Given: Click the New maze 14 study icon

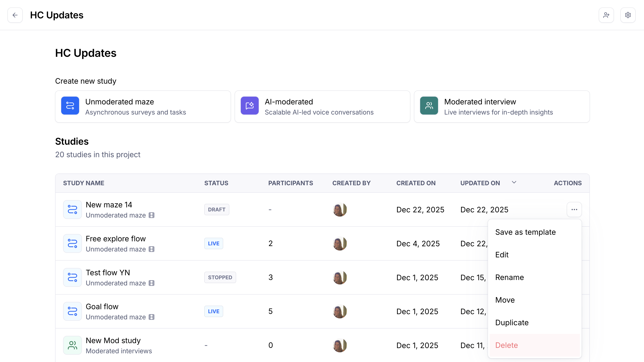Looking at the screenshot, I should [x=72, y=209].
